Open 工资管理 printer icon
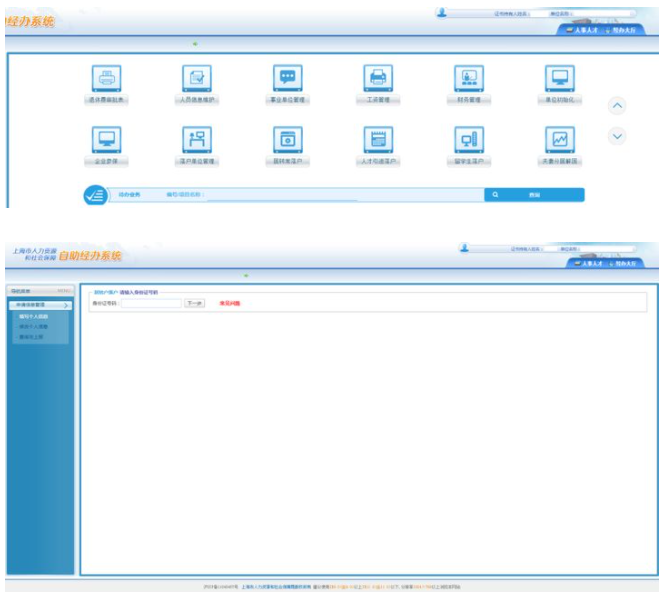The height and width of the screenshot is (598, 666). tap(378, 78)
